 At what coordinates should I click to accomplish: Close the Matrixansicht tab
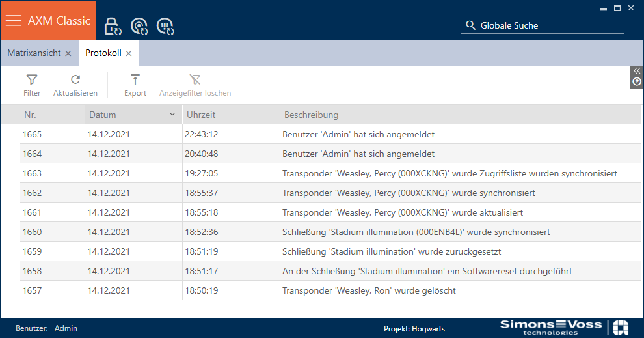click(68, 53)
